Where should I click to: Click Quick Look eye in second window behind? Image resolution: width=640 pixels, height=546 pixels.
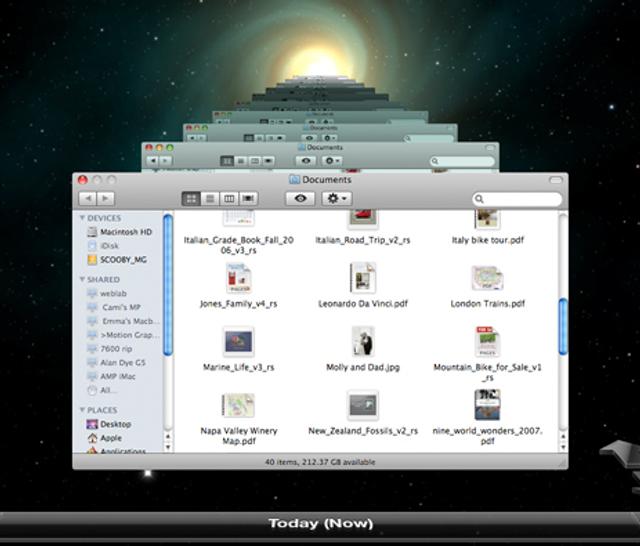coord(306,161)
